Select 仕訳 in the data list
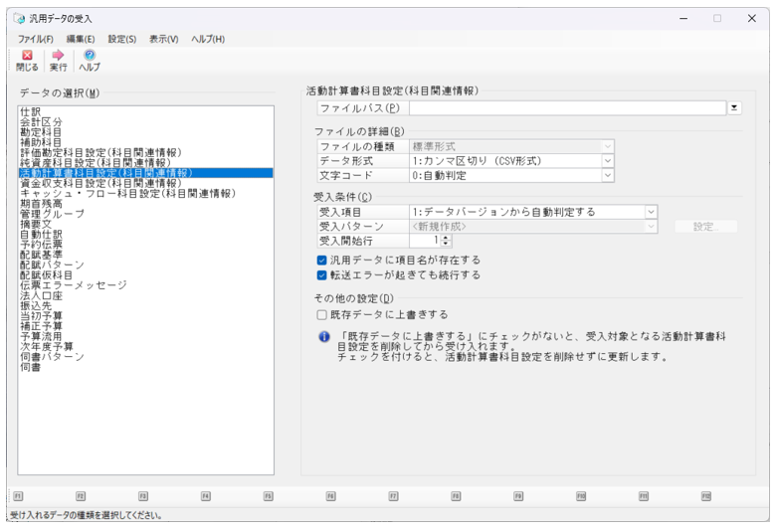This screenshot has width=777, height=532. click(x=30, y=112)
